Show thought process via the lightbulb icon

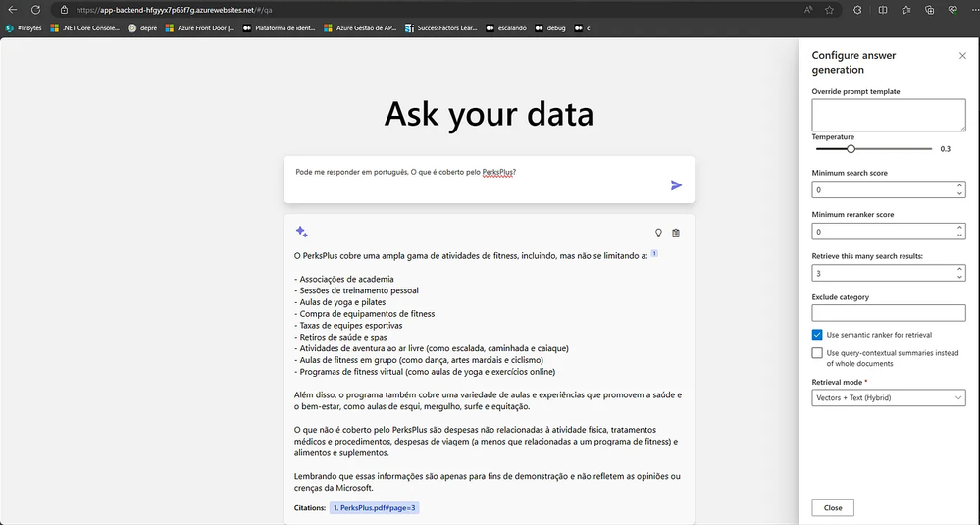coord(658,234)
